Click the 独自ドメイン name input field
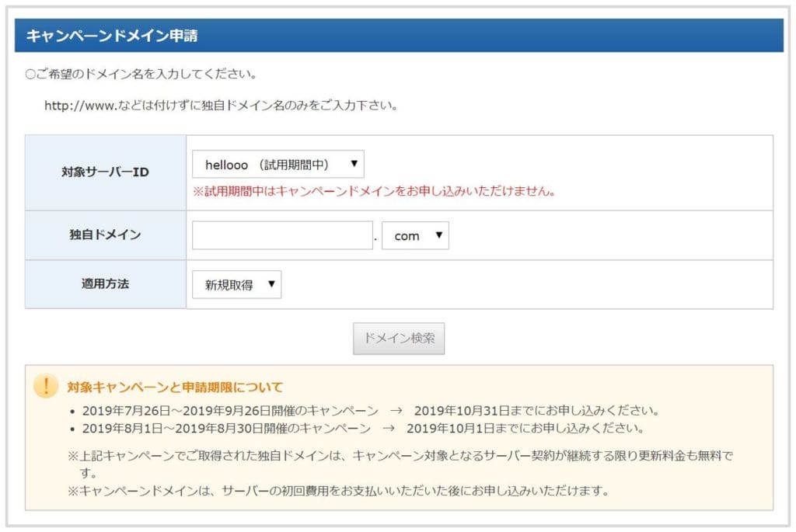Viewport: 796px width, 532px height. click(282, 235)
